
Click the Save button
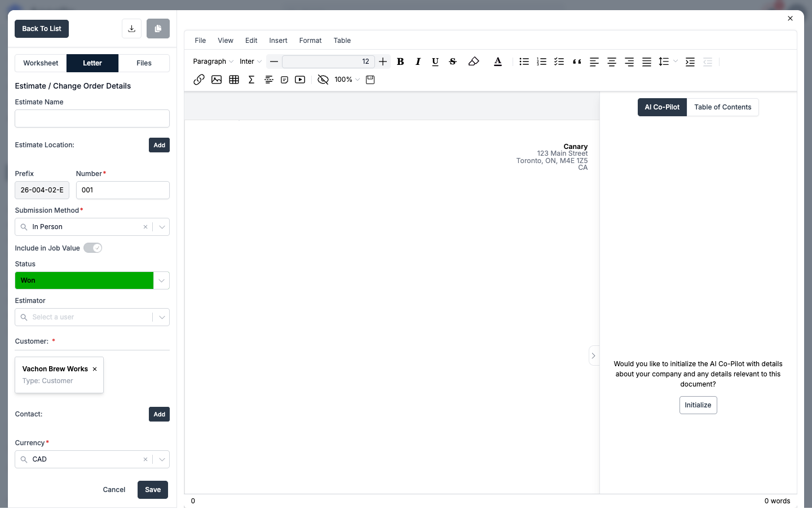tap(153, 490)
